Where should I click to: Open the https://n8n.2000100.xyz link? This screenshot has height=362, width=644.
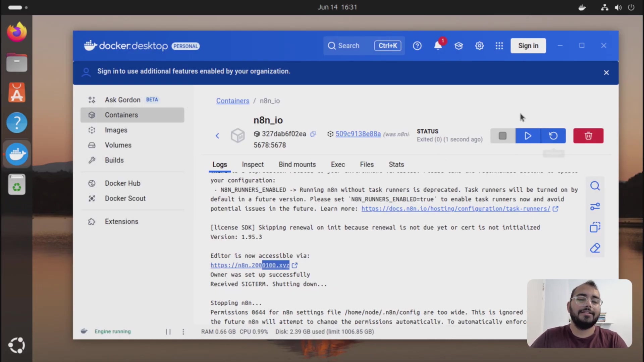(x=250, y=265)
